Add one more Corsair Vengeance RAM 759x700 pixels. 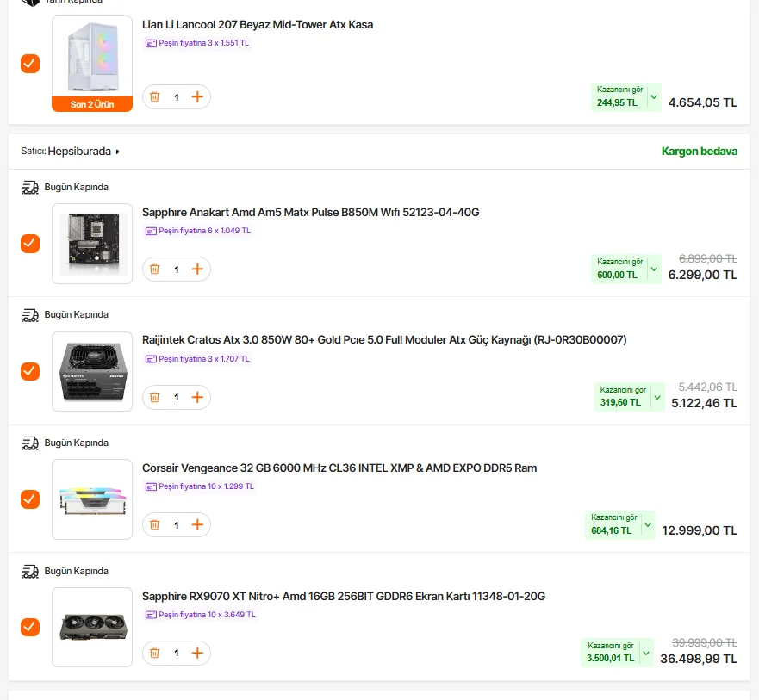click(197, 525)
